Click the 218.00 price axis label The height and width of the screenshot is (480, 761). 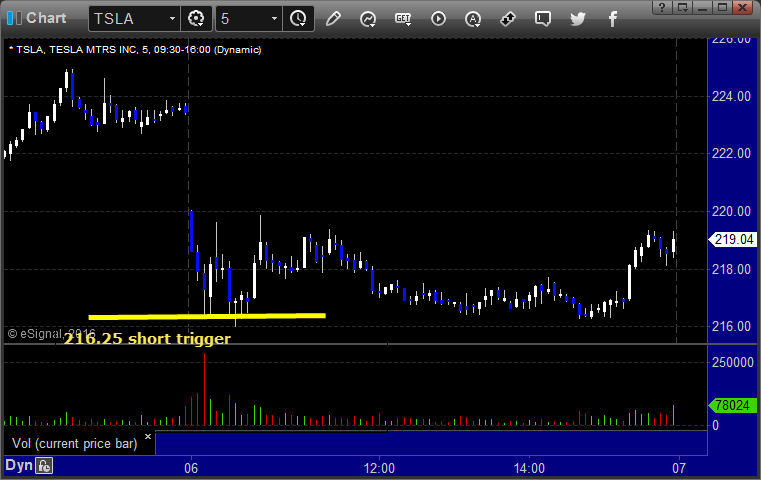coord(731,269)
